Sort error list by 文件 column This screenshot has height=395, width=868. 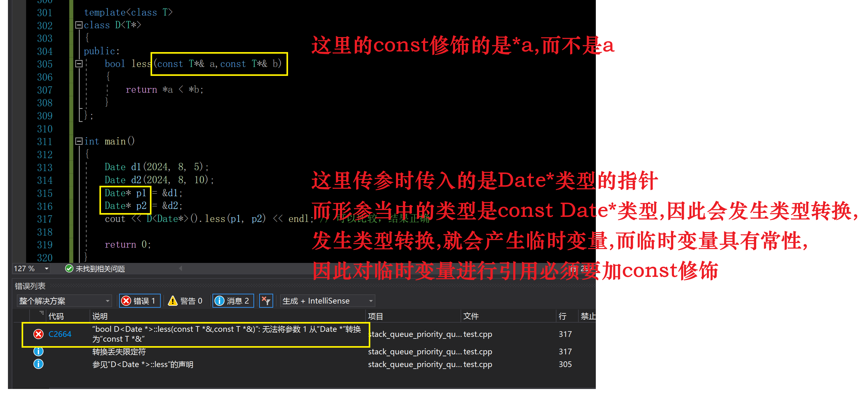471,317
